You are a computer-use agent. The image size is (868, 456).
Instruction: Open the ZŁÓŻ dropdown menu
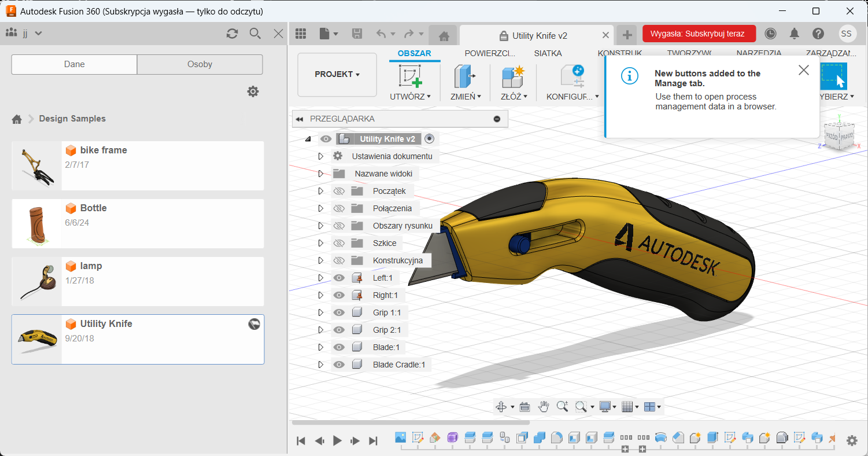coord(514,97)
